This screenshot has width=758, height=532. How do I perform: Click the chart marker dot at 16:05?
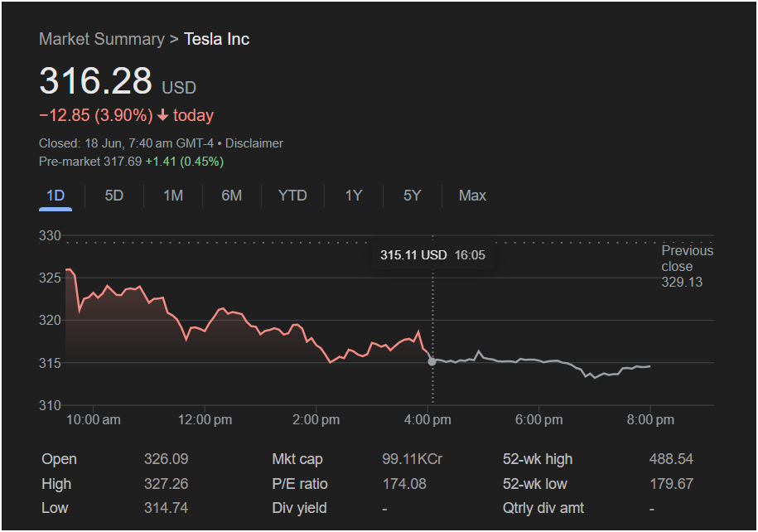point(432,362)
